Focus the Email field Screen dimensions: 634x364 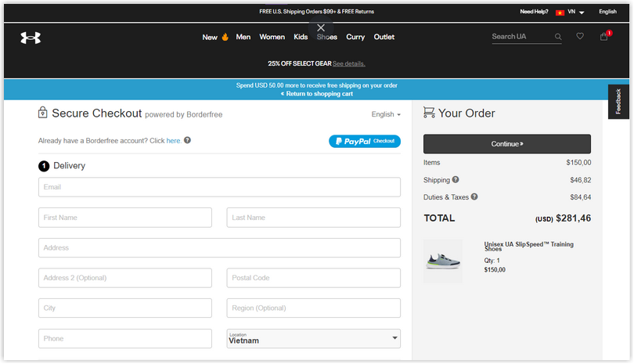220,187
